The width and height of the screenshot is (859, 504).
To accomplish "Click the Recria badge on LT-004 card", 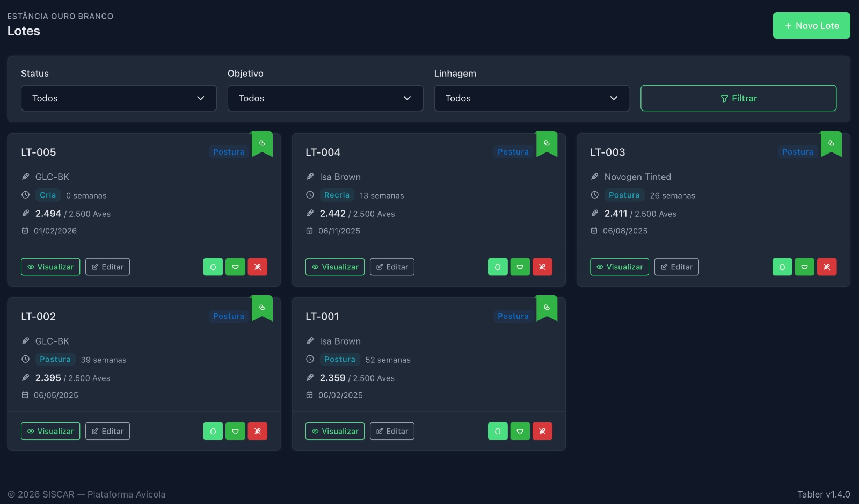I will (337, 195).
